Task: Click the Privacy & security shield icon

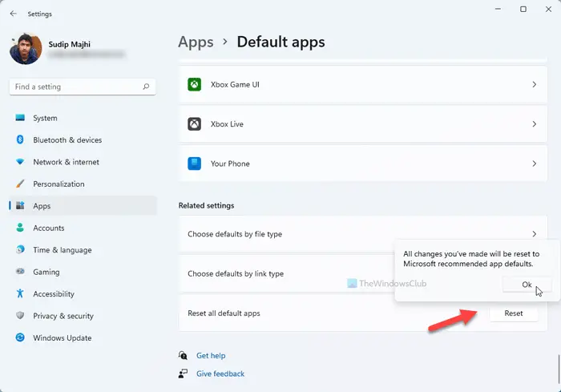Action: pyautogui.click(x=20, y=315)
